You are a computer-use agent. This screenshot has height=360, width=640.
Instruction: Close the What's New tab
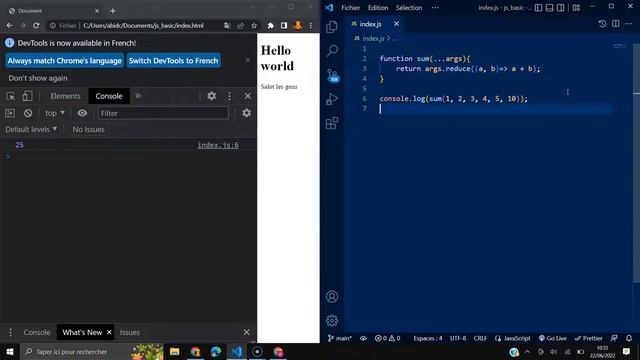click(109, 332)
